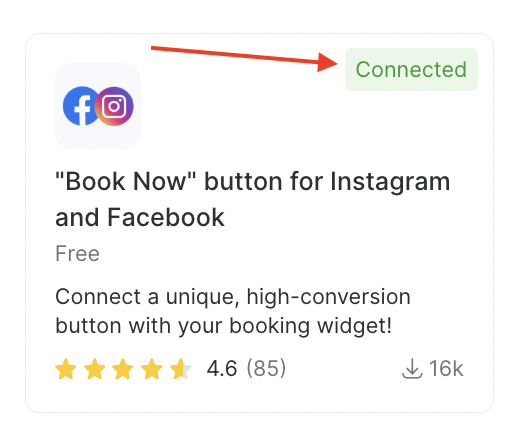This screenshot has height=434, width=516.
Task: Click the integration description text
Action: pos(233,311)
